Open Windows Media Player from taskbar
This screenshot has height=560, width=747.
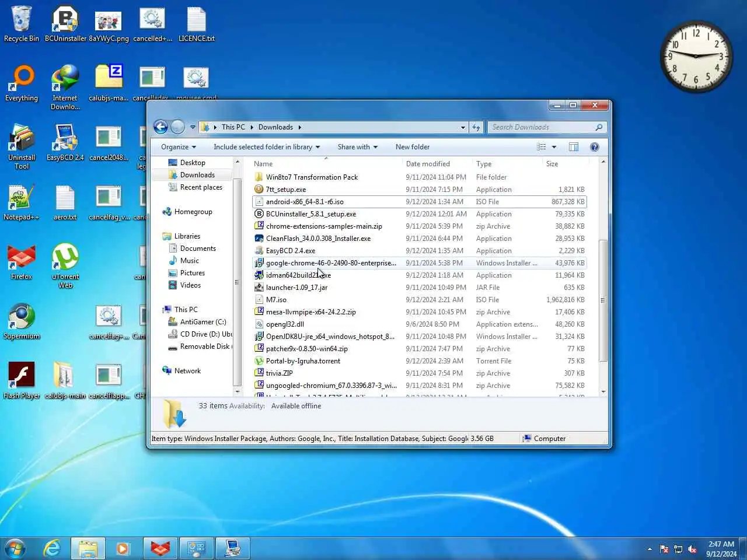point(123,548)
